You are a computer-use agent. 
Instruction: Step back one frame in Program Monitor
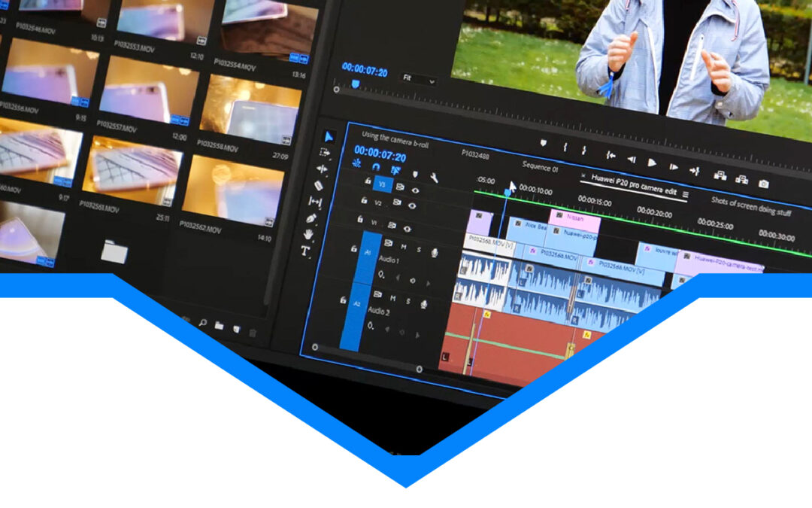[632, 160]
